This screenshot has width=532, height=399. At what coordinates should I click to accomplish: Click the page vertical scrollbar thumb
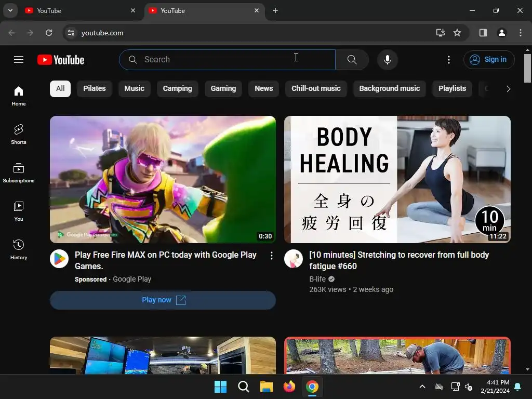[x=527, y=68]
